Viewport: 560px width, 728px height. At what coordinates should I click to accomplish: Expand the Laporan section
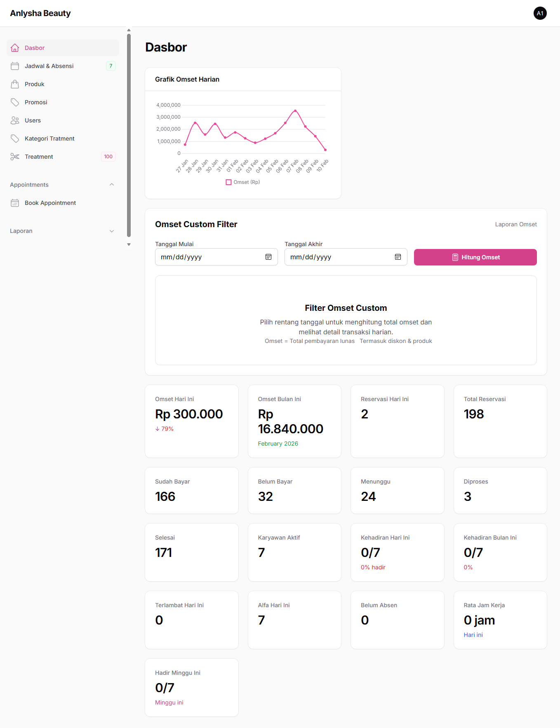pos(112,231)
